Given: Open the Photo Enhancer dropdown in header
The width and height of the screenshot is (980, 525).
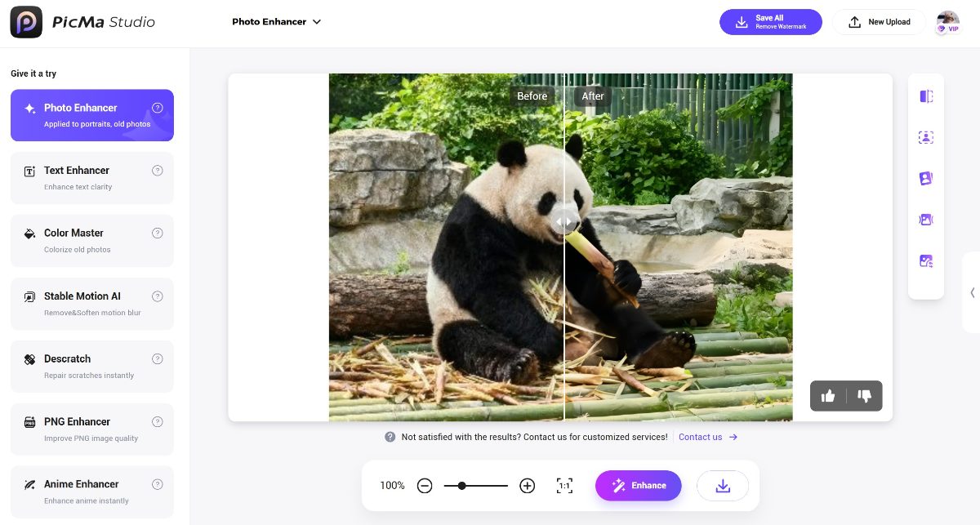Looking at the screenshot, I should [277, 22].
